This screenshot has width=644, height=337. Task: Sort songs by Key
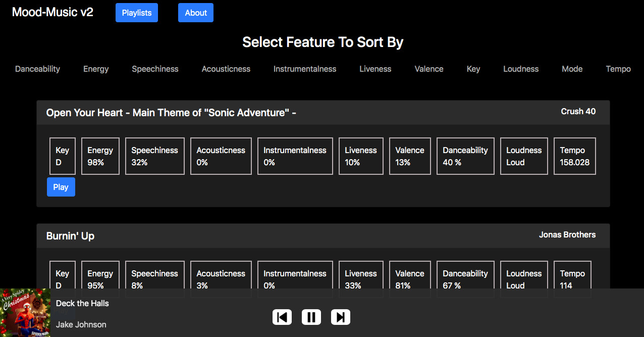pos(473,69)
